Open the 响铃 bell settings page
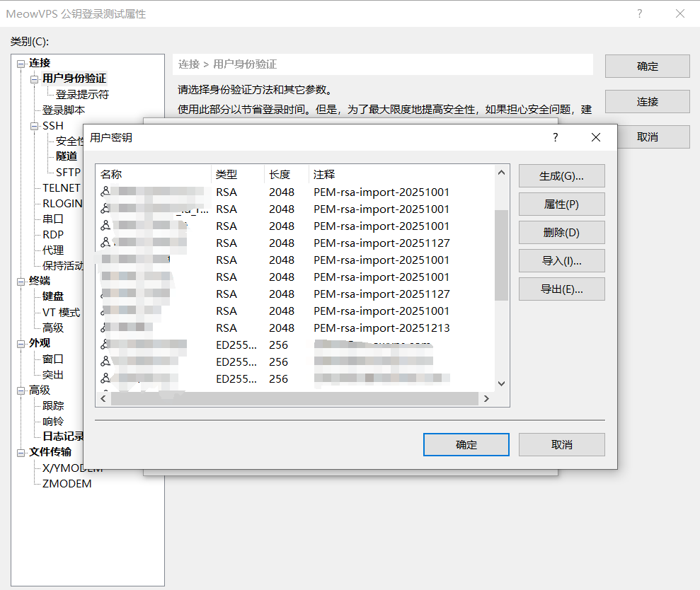The image size is (700, 590). [x=53, y=422]
